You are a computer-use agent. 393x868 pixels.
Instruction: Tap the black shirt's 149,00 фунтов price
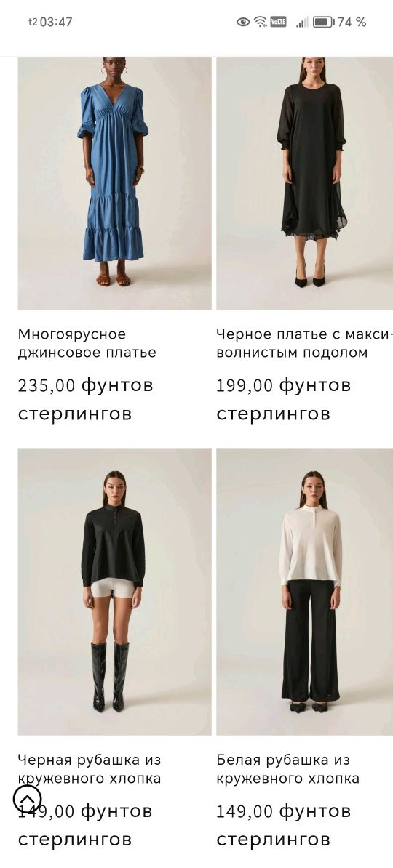[85, 825]
